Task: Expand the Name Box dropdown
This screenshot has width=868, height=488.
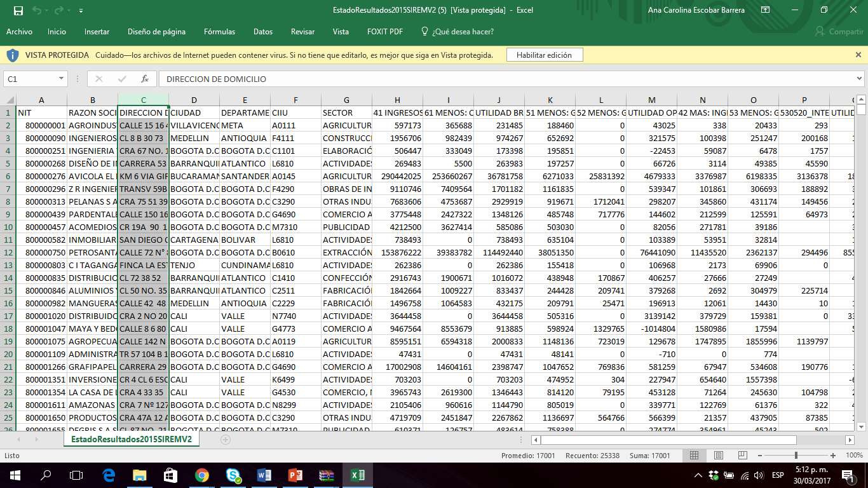Action: [62, 79]
